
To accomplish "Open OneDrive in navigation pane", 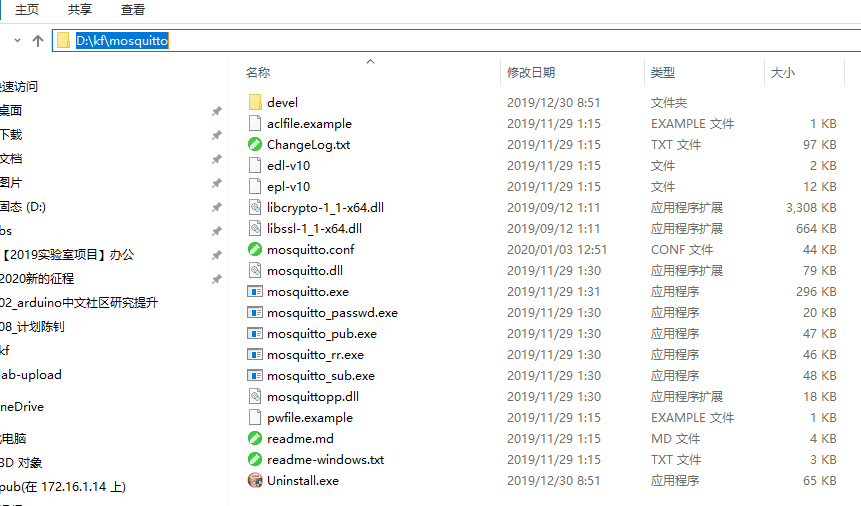I will point(22,407).
